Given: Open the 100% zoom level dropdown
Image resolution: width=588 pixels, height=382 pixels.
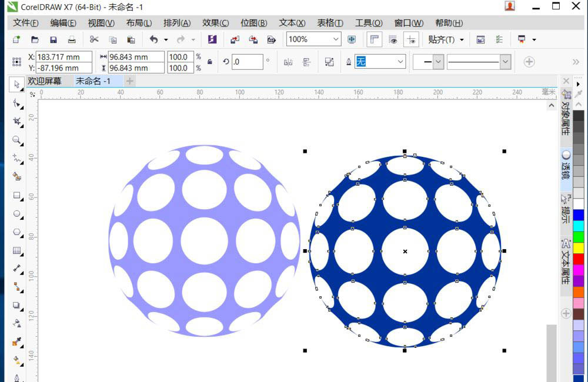Looking at the screenshot, I should tap(336, 39).
